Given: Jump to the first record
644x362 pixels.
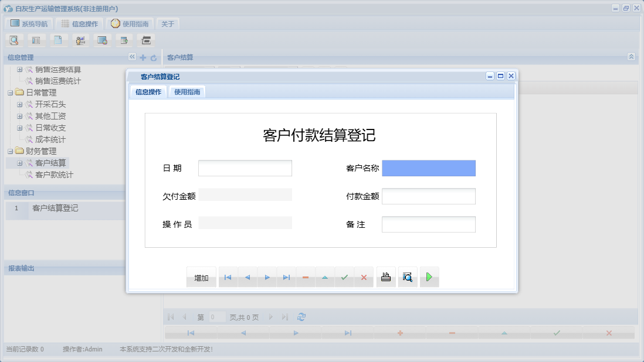Looking at the screenshot, I should click(228, 276).
